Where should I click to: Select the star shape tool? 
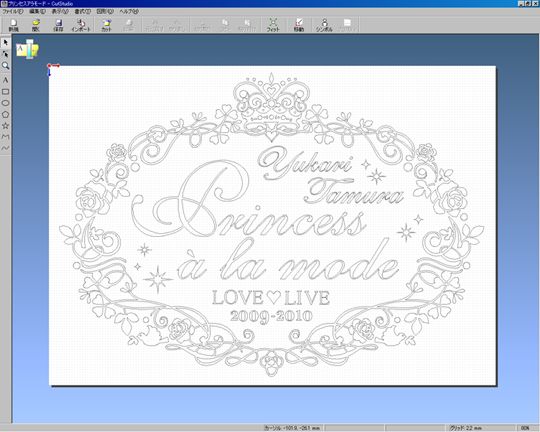click(6, 126)
